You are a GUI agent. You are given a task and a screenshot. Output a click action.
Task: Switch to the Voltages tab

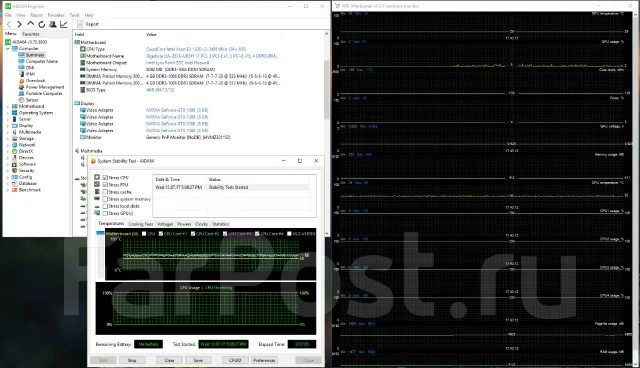tap(165, 224)
